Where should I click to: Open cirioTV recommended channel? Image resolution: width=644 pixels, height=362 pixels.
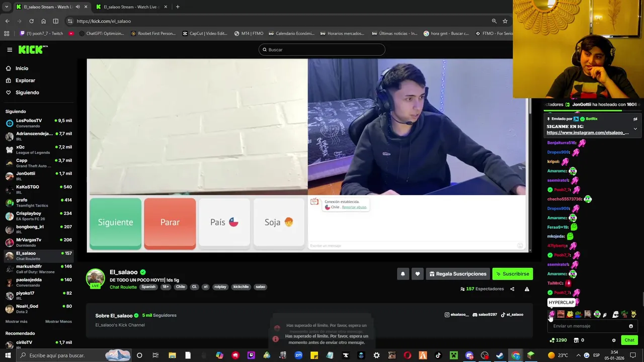click(x=38, y=344)
